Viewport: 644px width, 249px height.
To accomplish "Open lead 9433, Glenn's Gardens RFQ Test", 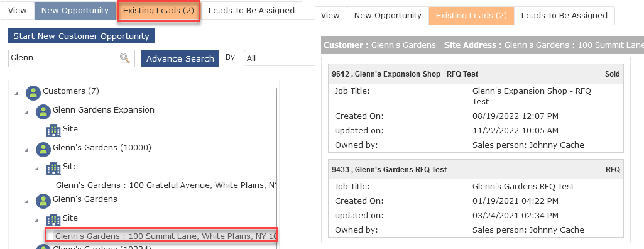I will coord(476,170).
